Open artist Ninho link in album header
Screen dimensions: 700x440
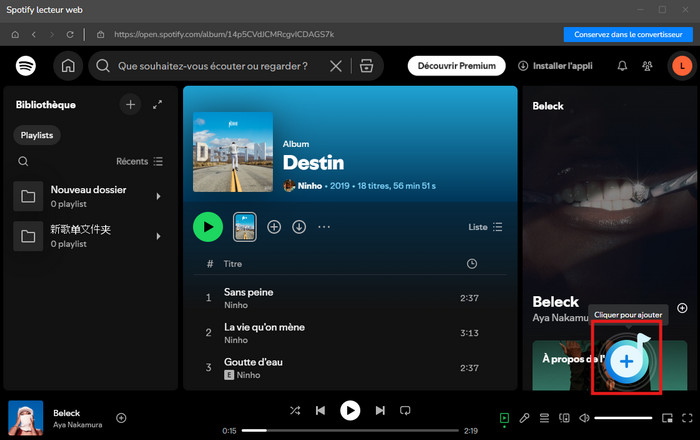[x=310, y=186]
